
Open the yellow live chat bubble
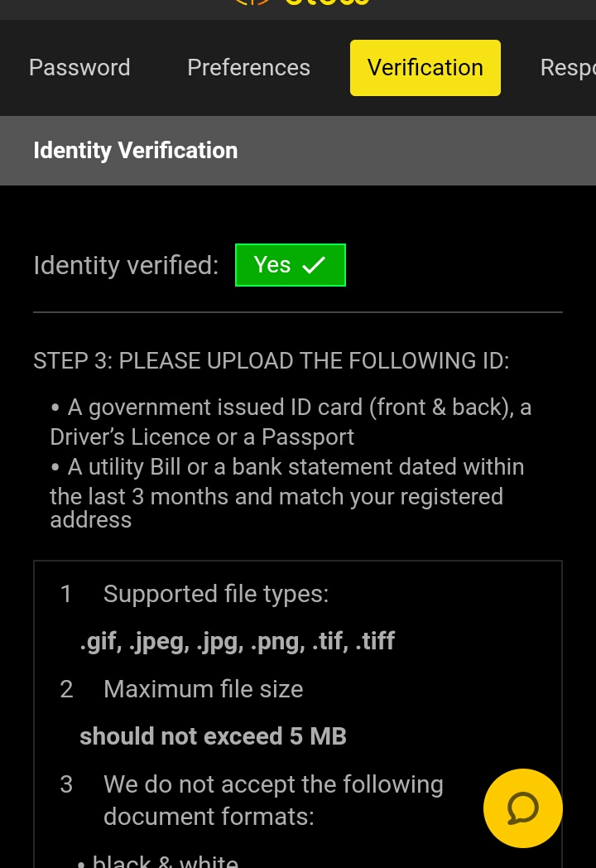[x=523, y=808]
